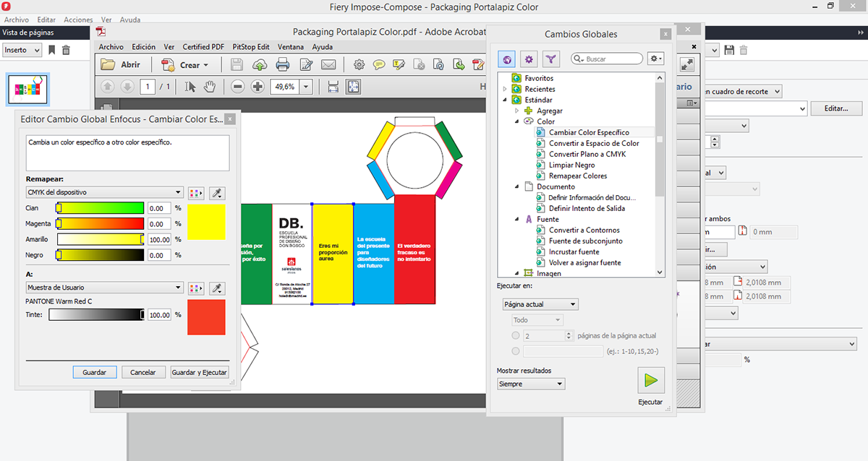This screenshot has height=461, width=868.
Task: Select the page range radio button
Action: [x=515, y=351]
